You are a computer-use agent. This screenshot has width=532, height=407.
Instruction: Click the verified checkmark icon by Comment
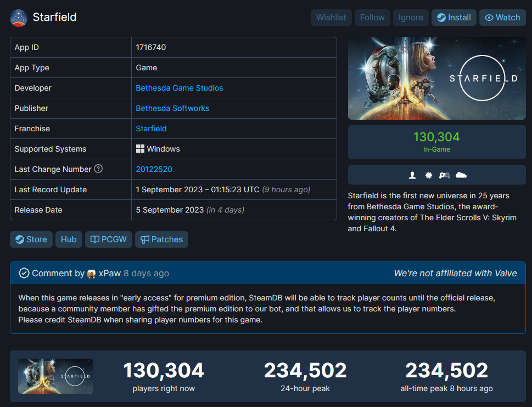coord(24,273)
